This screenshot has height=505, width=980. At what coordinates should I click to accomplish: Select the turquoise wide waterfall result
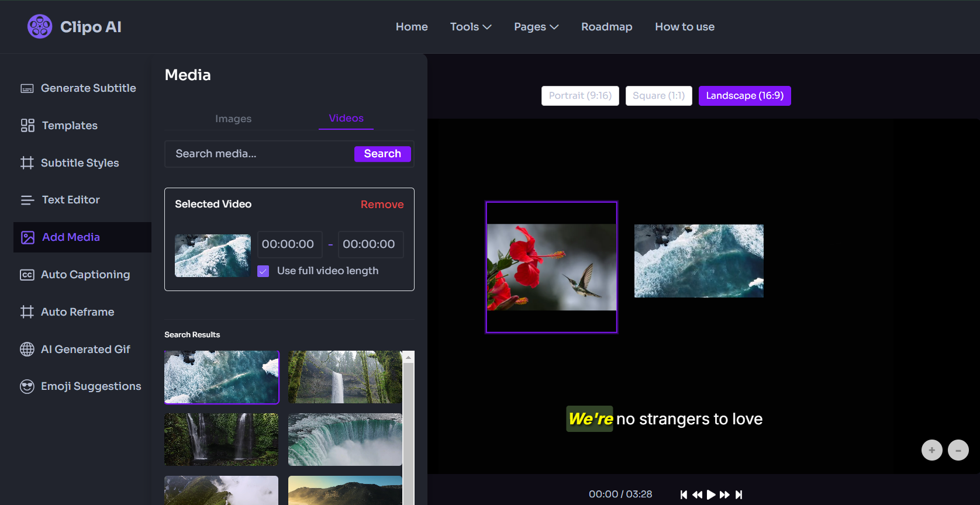[x=345, y=440]
